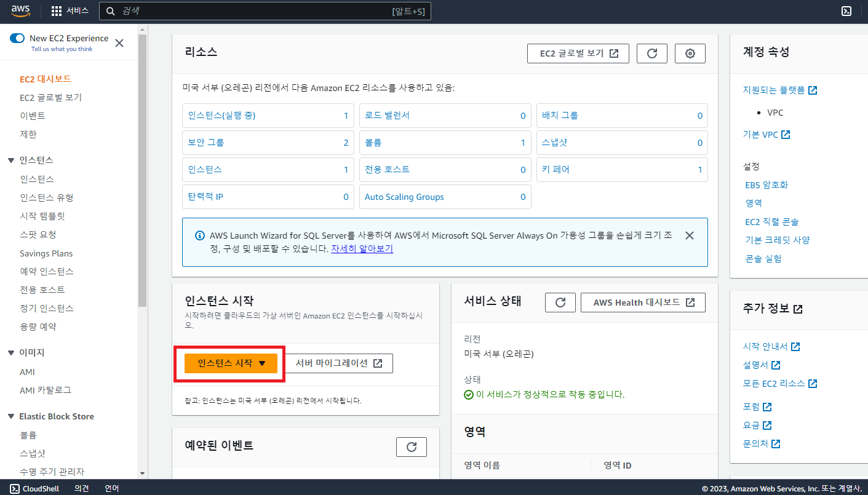The image size is (868, 495).
Task: Open 포럼 link
Action: point(757,407)
